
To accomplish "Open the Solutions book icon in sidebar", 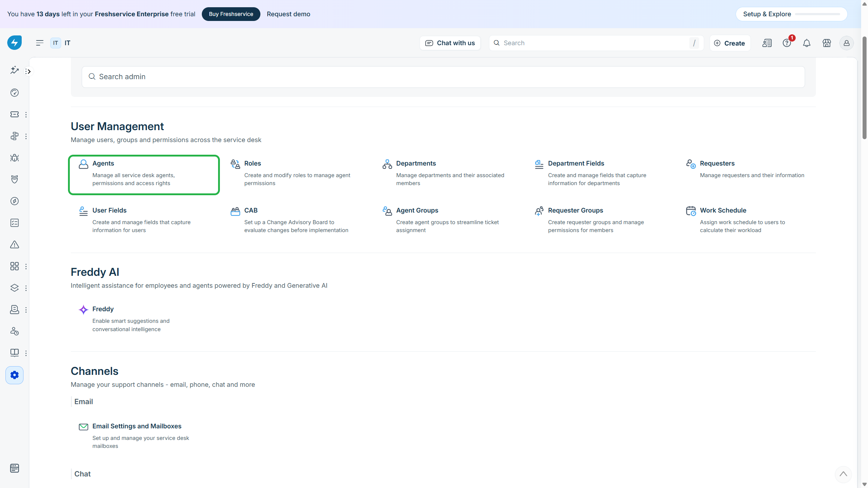I will coord(14,353).
